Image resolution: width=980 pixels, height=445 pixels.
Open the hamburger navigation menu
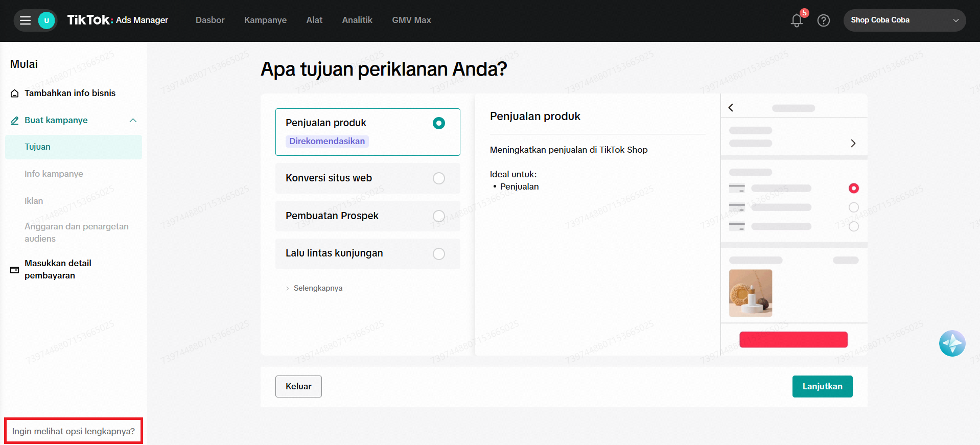pos(25,20)
